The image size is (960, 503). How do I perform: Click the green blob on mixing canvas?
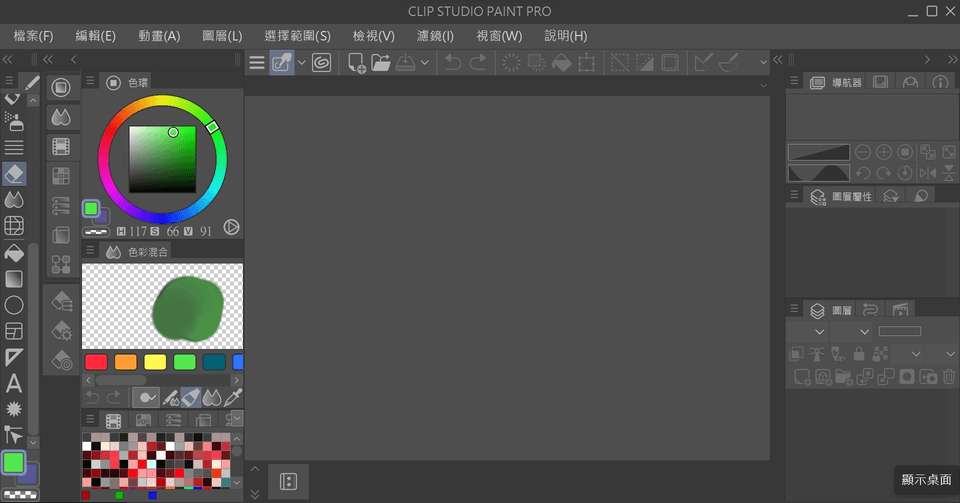[x=187, y=308]
